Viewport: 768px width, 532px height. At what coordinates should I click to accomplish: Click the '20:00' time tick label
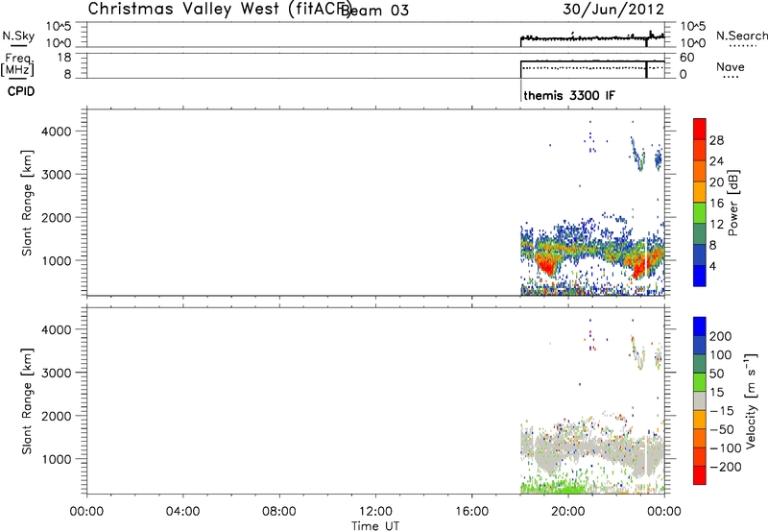tap(567, 512)
